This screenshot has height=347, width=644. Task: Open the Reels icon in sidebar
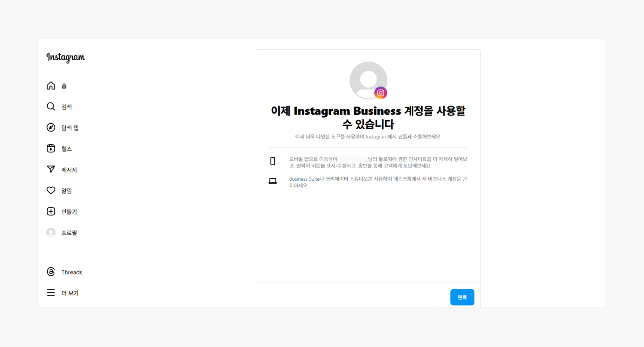[51, 149]
